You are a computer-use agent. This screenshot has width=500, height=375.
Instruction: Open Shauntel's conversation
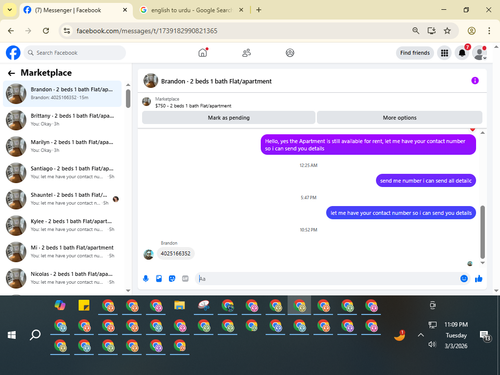click(x=62, y=199)
